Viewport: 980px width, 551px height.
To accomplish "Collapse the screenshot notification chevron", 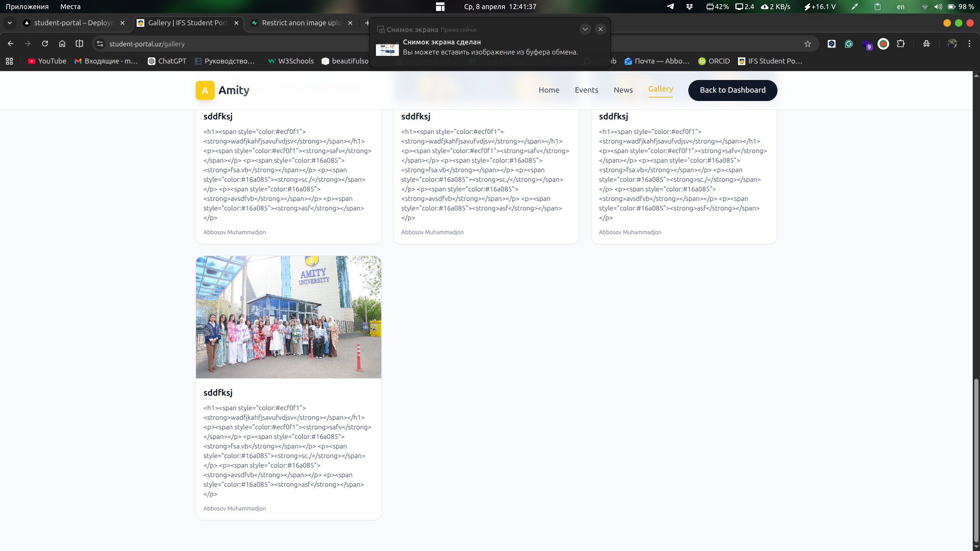I will pos(585,29).
